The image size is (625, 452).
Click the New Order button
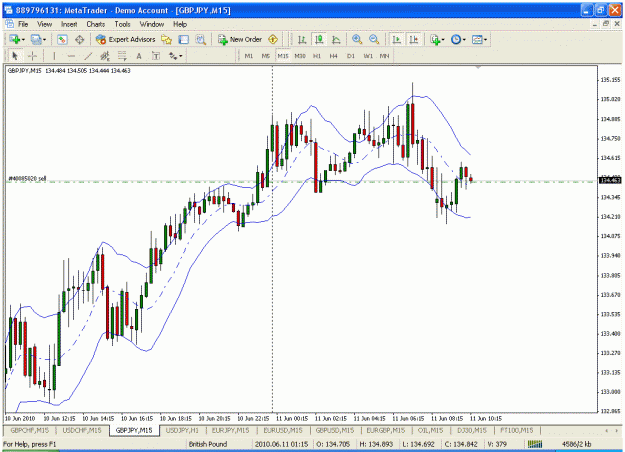240,39
